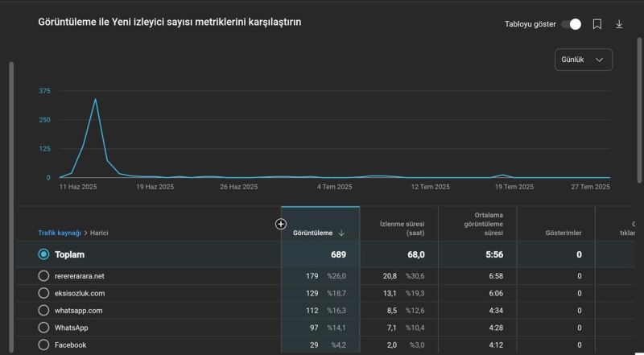Select the Facebook row radio button
The width and height of the screenshot is (644, 355).
43,345
